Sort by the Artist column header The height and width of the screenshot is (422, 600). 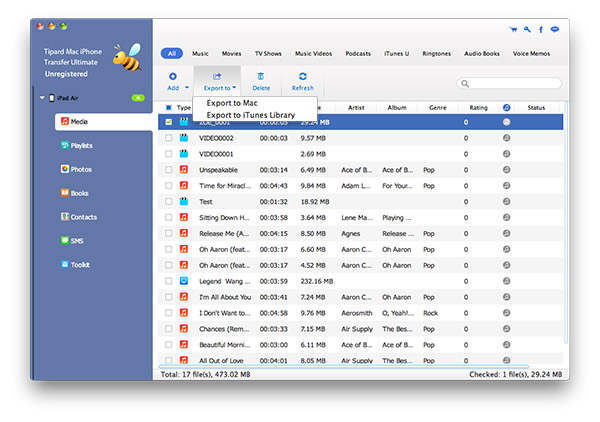pos(356,108)
